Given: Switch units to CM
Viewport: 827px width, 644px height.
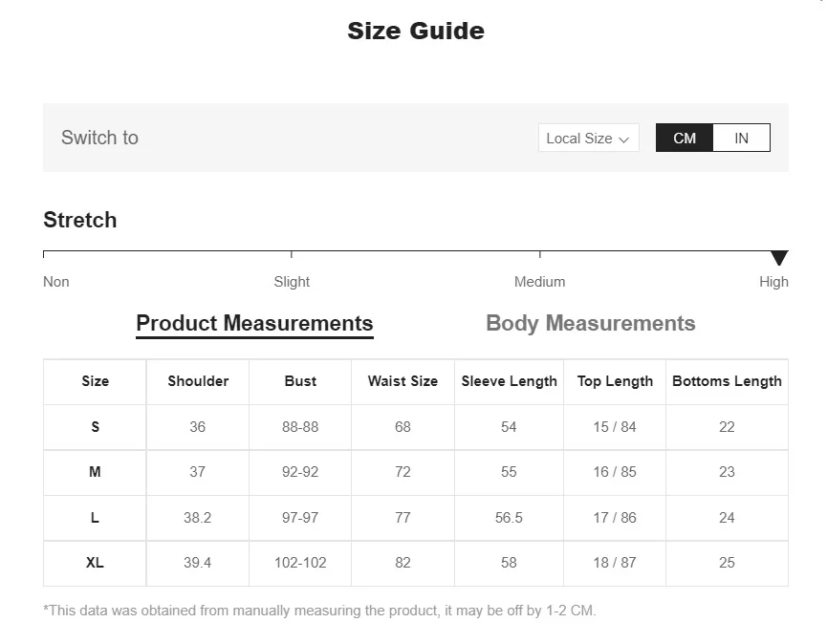Looking at the screenshot, I should [685, 138].
